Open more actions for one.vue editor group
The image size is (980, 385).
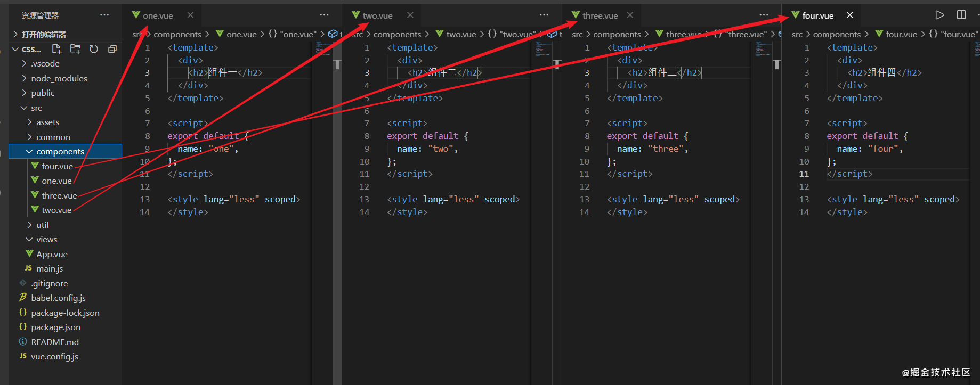tap(324, 15)
